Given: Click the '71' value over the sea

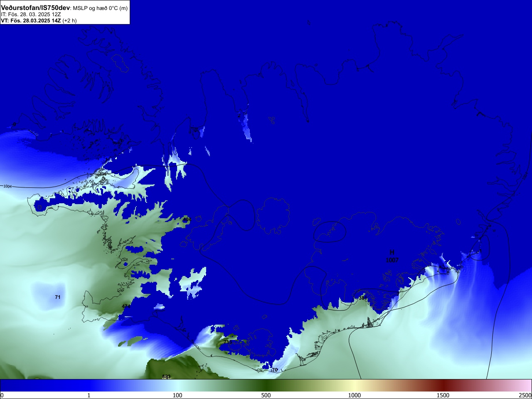Looking at the screenshot, I should coord(58,297).
